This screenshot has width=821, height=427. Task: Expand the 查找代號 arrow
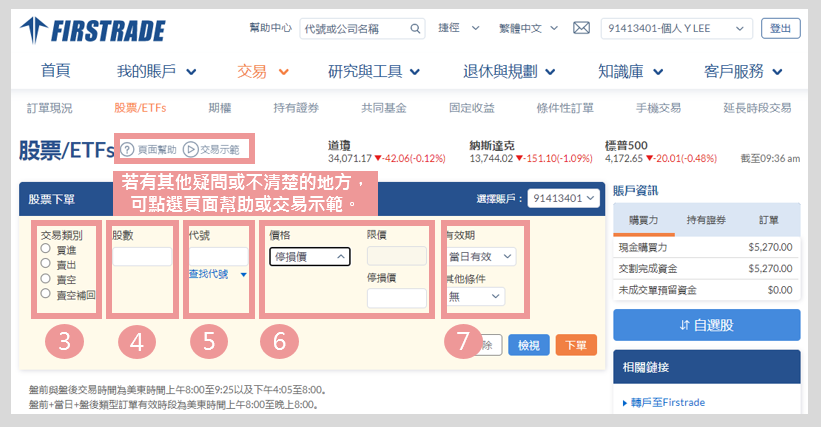click(x=243, y=275)
